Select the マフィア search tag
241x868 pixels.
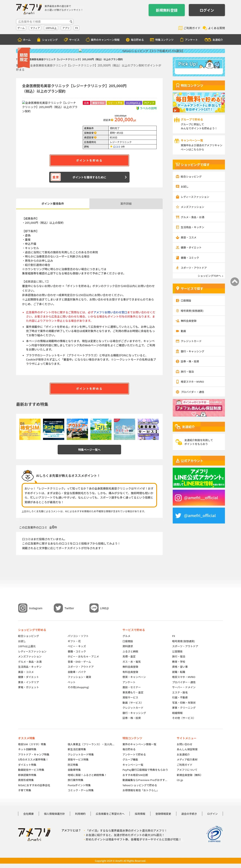[x=35, y=28]
